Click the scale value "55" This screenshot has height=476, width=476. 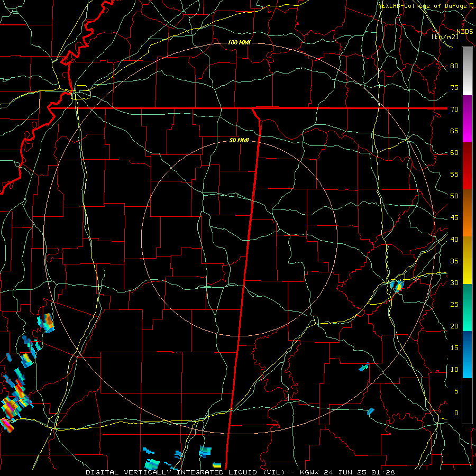454,174
